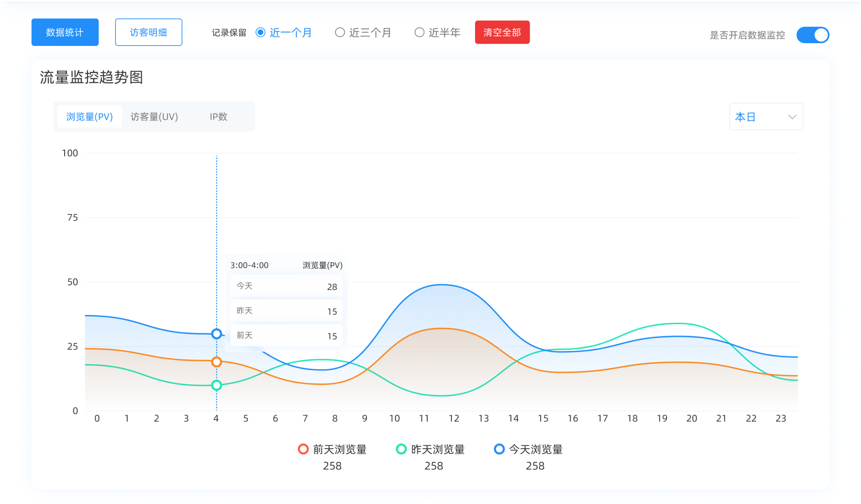
Task: Click the 3:00-4:00 tooltip header
Action: pos(249,265)
